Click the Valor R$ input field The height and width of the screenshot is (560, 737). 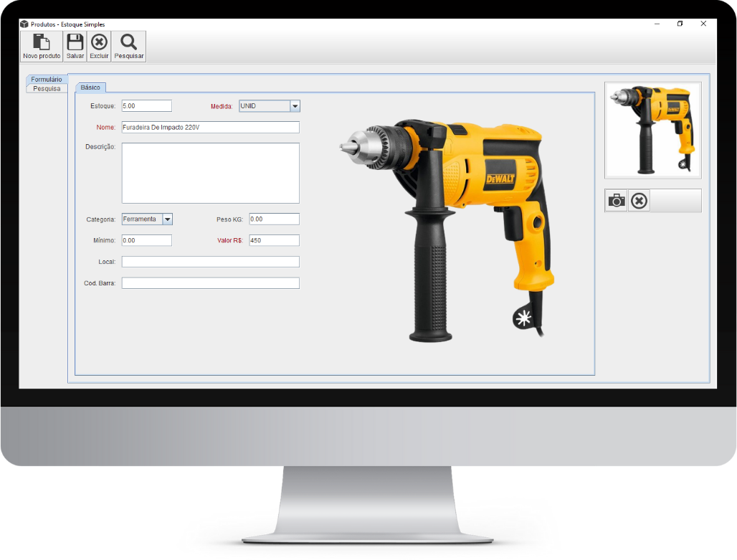(274, 240)
